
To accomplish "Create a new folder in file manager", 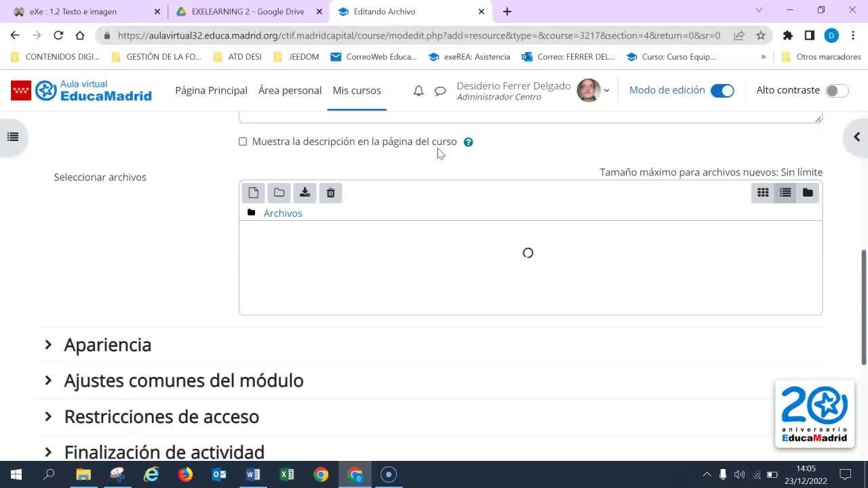I will coord(279,193).
